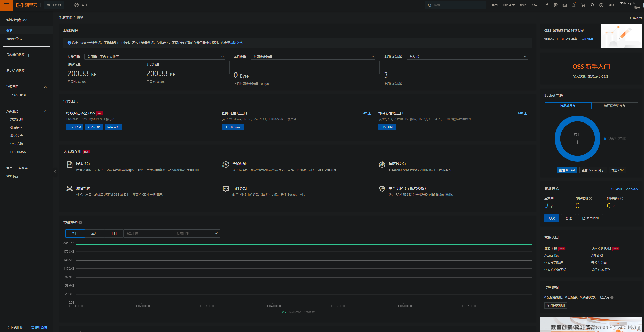Open the Cloud Shell terminal icon
This screenshot has height=332, width=644.
click(564, 5)
